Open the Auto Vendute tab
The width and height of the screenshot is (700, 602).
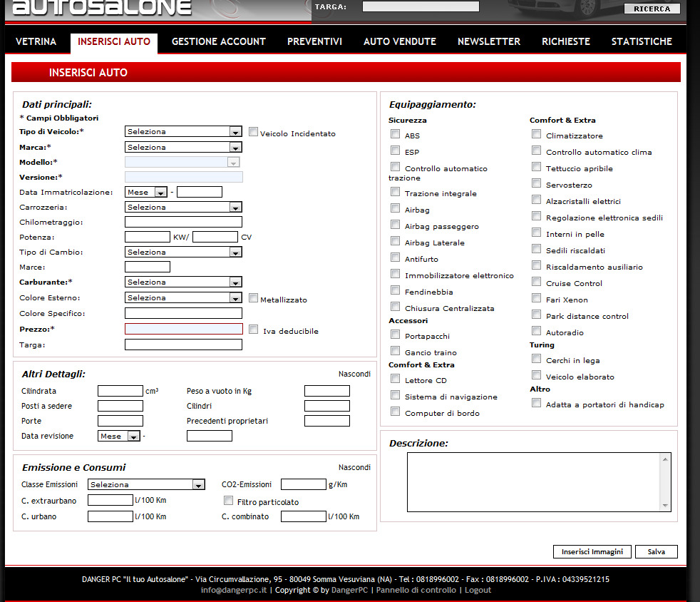pyautogui.click(x=400, y=41)
